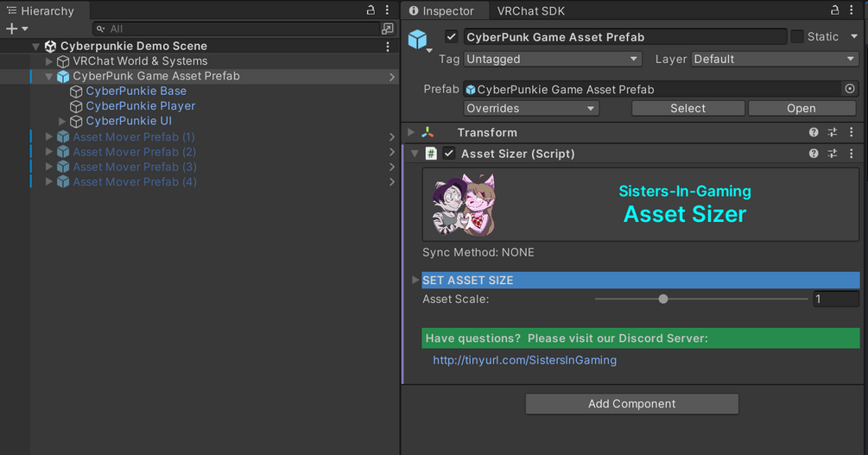Click the Asset Scale slider handle

pos(663,299)
